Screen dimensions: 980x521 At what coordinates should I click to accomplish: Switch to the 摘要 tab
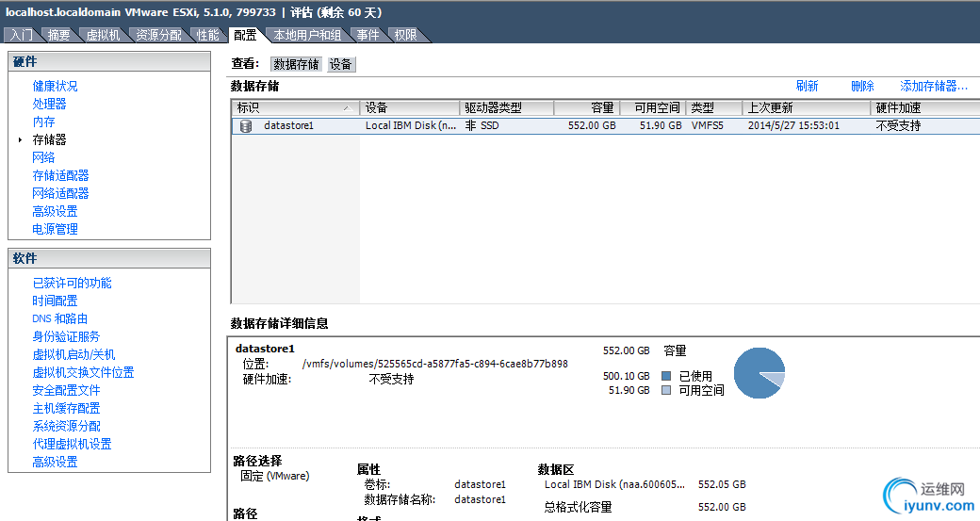point(59,35)
